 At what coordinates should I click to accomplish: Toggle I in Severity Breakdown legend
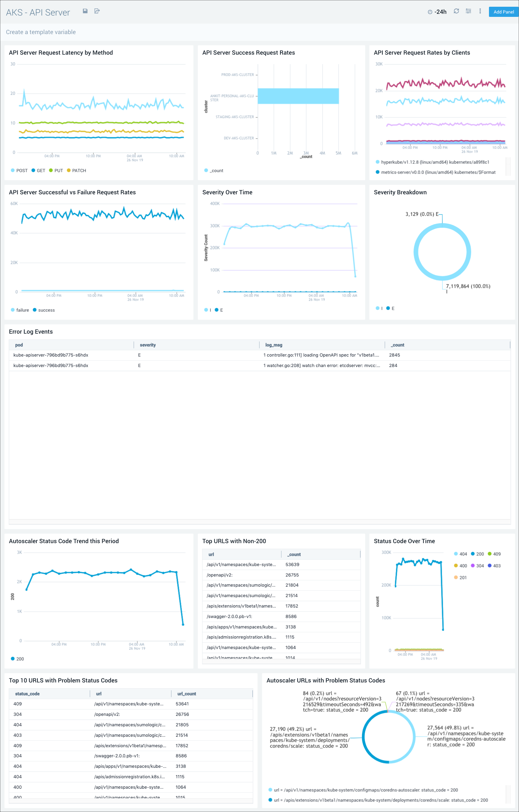pos(379,308)
